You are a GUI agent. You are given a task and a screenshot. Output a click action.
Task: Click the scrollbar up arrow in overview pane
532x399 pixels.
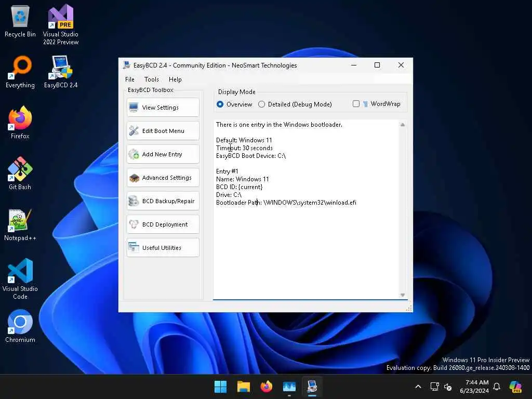403,125
